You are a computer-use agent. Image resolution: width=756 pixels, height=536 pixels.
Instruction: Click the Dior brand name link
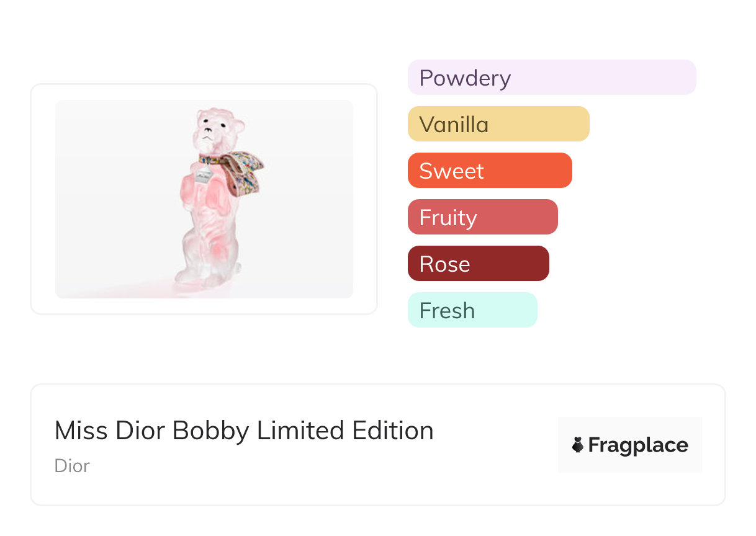click(72, 465)
